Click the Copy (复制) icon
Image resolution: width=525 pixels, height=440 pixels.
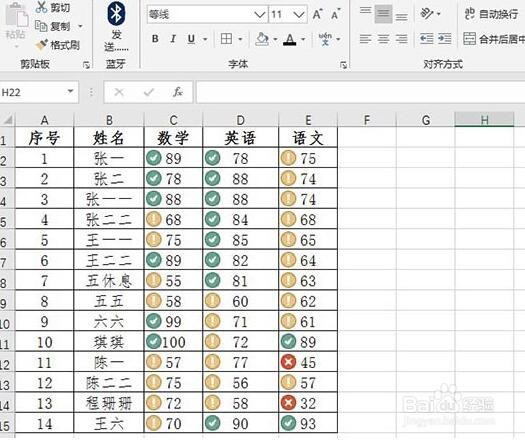pyautogui.click(x=41, y=26)
